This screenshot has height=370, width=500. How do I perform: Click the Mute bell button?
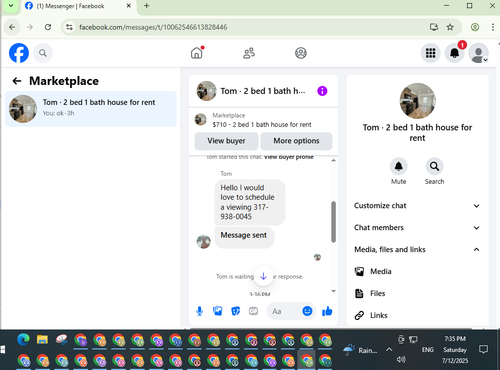[398, 166]
